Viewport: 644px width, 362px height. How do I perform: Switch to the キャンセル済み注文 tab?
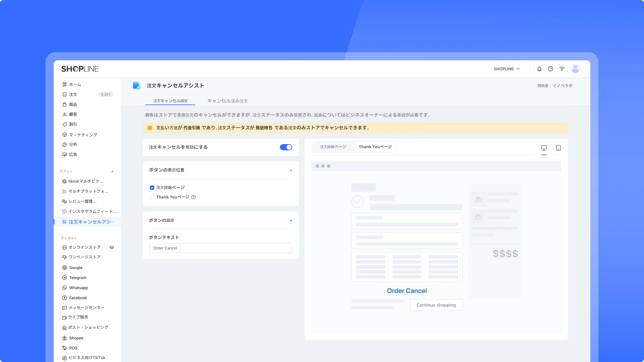(227, 101)
